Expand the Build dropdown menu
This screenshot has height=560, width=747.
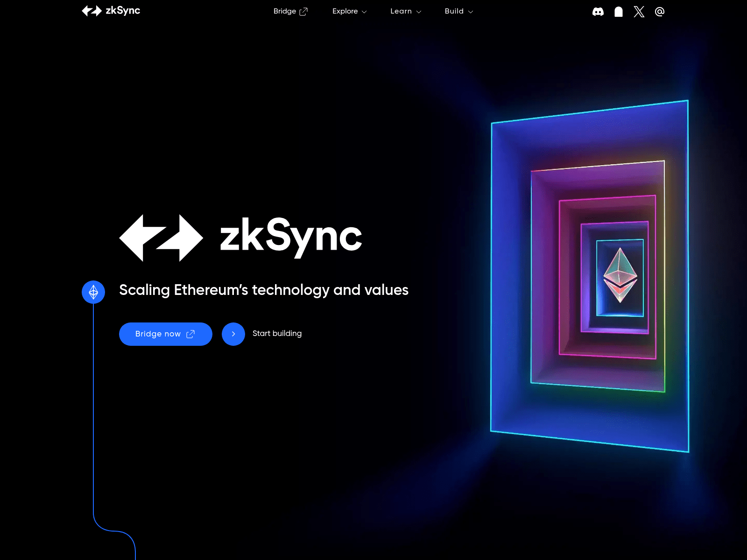(459, 11)
